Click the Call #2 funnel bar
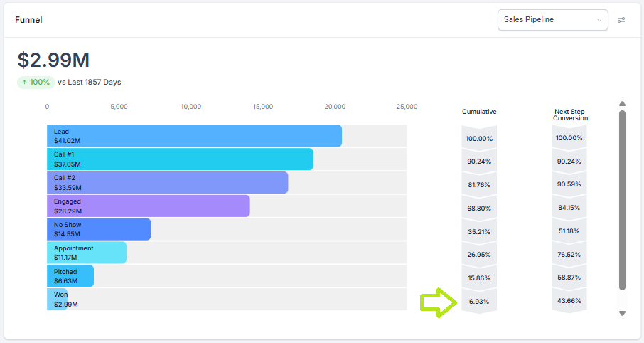This screenshot has width=644, height=343. 167,183
